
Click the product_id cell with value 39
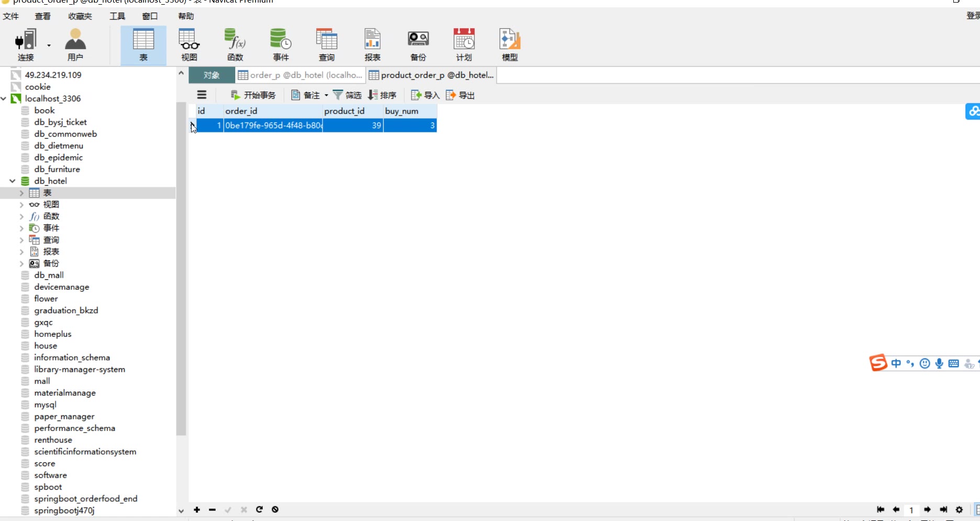click(x=353, y=126)
